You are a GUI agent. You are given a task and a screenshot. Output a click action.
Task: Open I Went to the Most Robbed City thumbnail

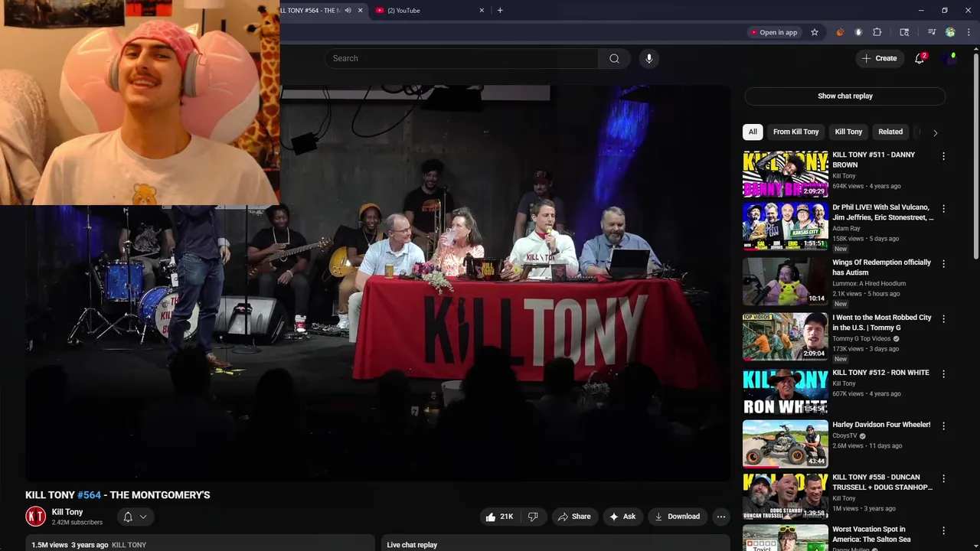[785, 337]
